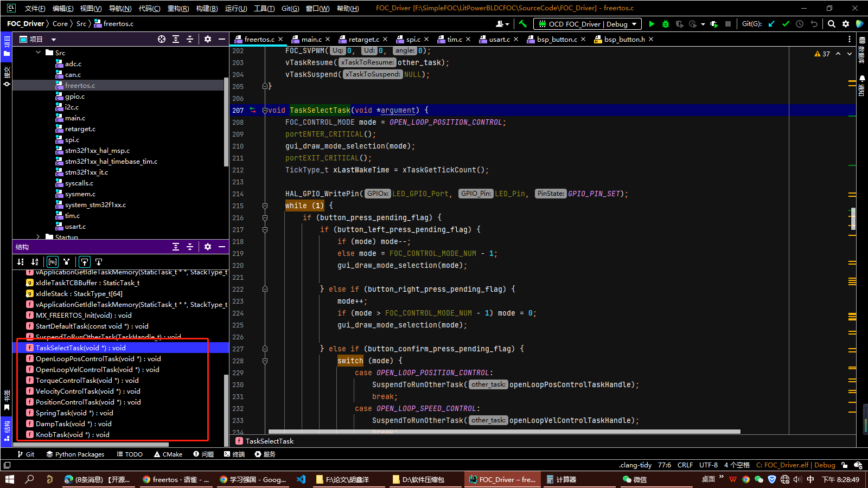868x488 pixels.
Task: Click the stop button in run toolbar
Action: click(x=728, y=24)
